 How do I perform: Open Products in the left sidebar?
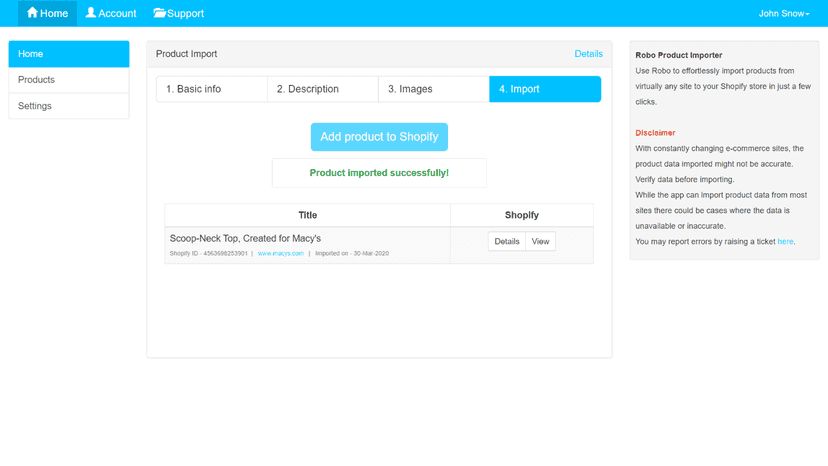coord(69,80)
